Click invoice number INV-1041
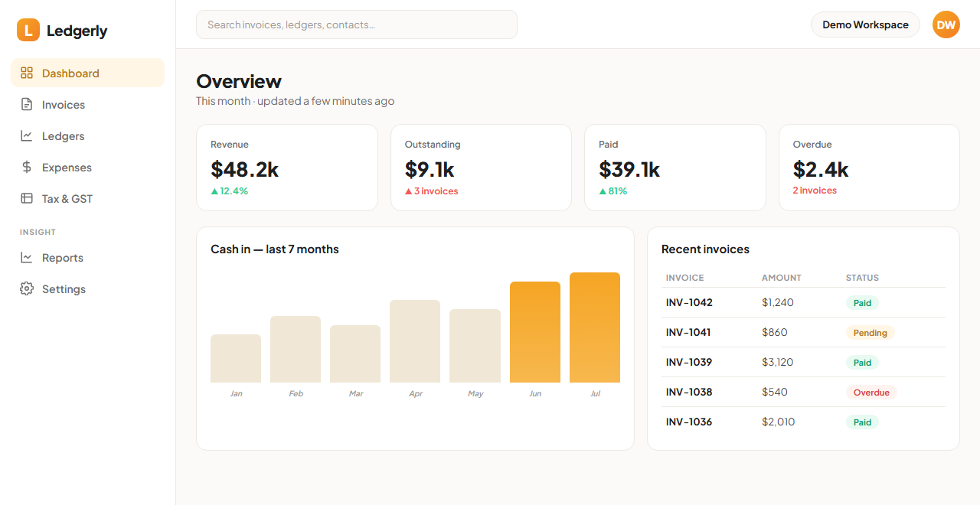The image size is (980, 505). pyautogui.click(x=688, y=332)
